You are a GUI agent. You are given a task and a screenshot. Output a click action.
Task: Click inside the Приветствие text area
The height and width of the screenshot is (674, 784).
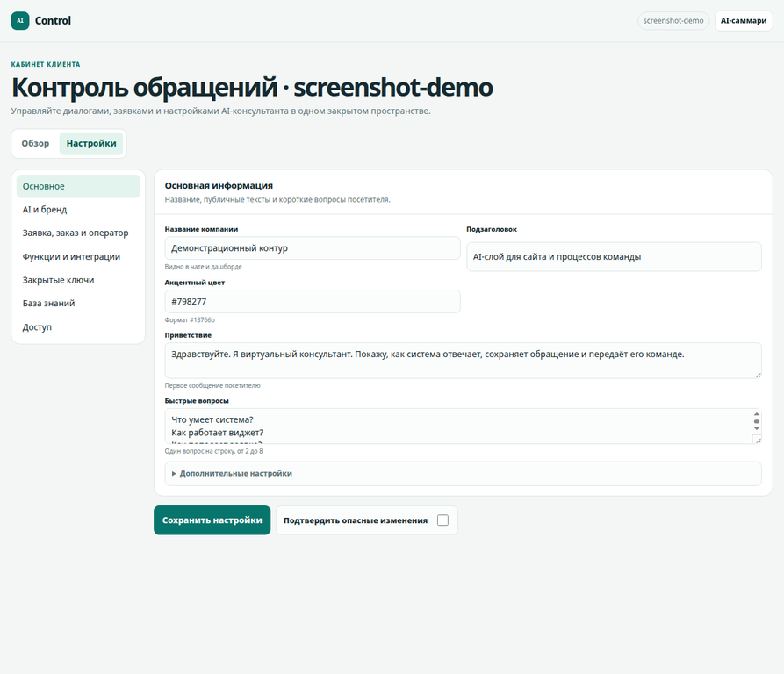[463, 360]
